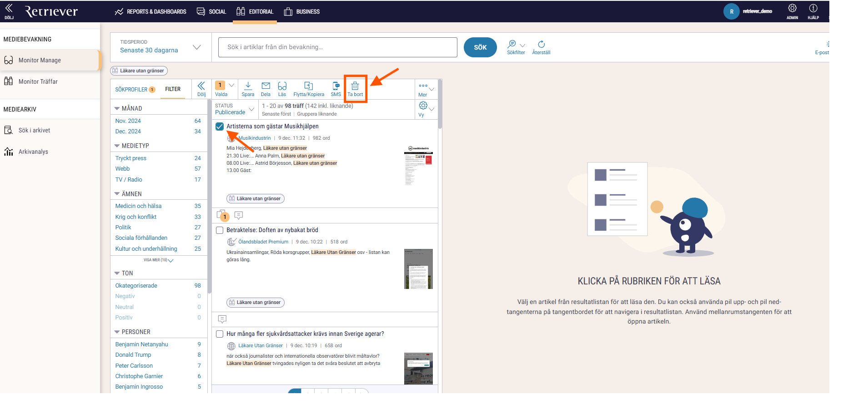Check the Betraktelse: Doften av nybakat bröd checkbox
868x410 pixels.
(220, 230)
